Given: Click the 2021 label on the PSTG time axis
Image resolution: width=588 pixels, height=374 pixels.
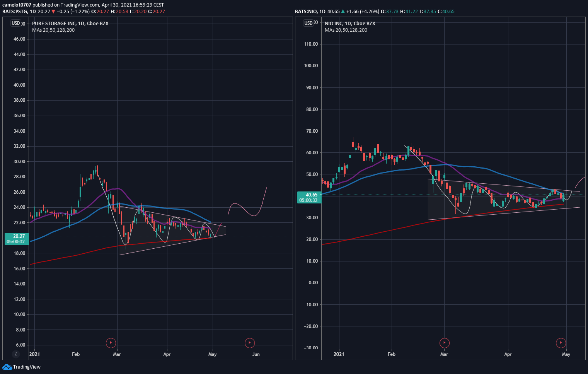Looking at the screenshot, I should tap(34, 354).
